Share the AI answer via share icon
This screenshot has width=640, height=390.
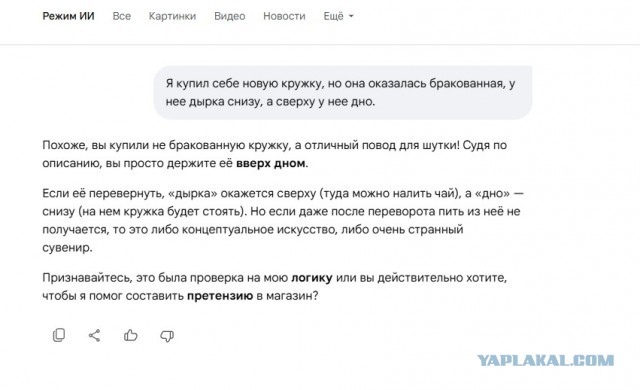tap(94, 335)
